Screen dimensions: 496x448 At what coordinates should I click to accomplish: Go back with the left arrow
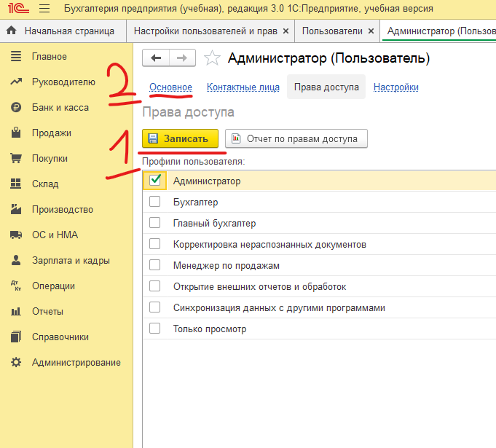[x=156, y=58]
